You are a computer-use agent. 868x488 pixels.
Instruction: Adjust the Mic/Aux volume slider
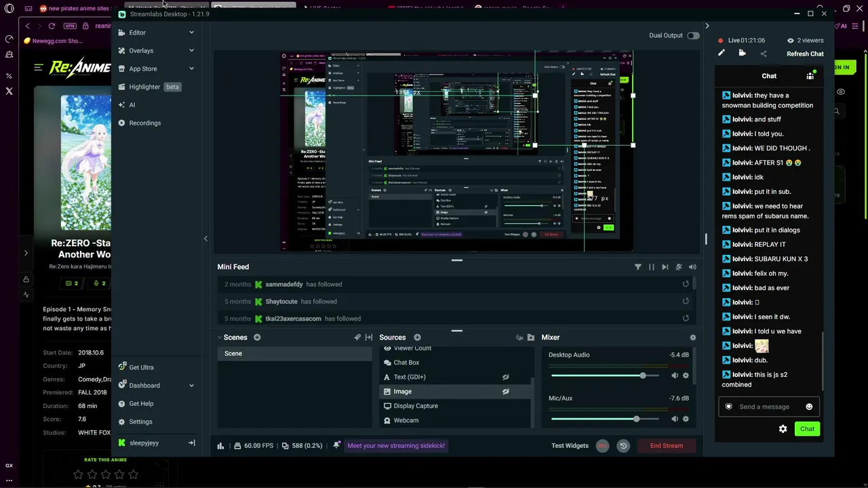coord(605,419)
